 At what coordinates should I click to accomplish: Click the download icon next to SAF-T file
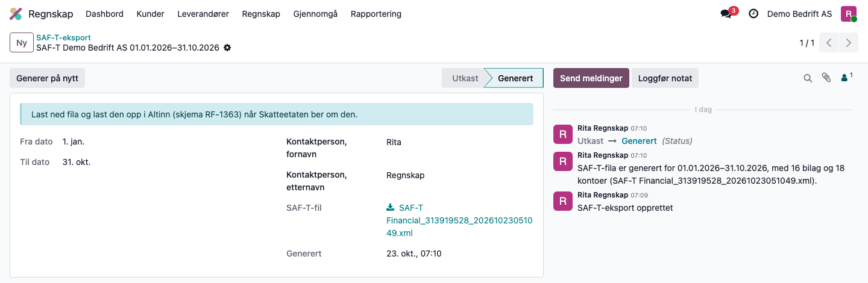pos(390,208)
